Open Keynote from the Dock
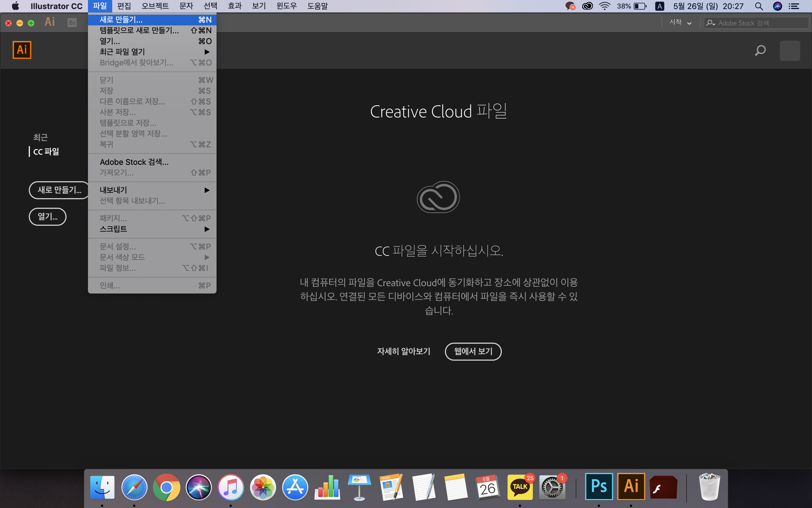This screenshot has width=812, height=508. pos(359,487)
